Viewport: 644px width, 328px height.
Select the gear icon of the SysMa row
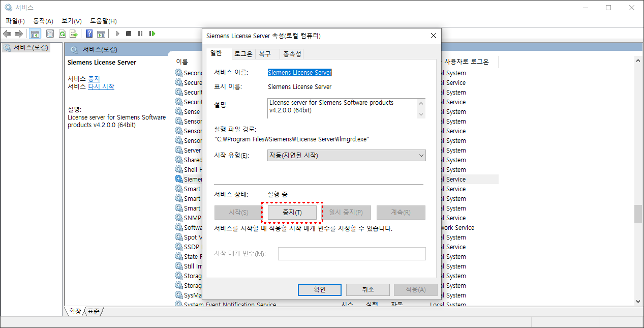[x=178, y=295]
